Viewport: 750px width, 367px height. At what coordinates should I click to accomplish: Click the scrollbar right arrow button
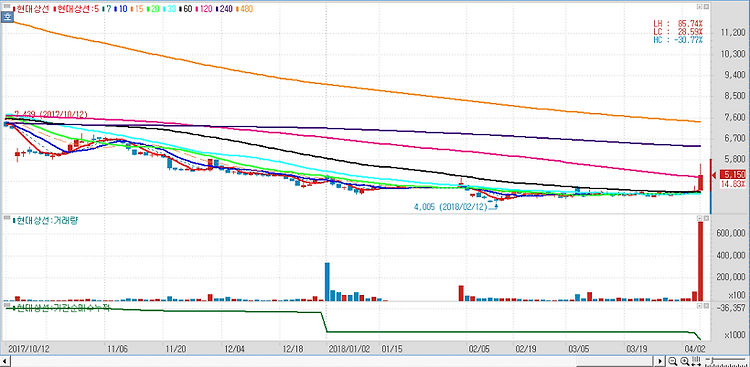click(660, 361)
